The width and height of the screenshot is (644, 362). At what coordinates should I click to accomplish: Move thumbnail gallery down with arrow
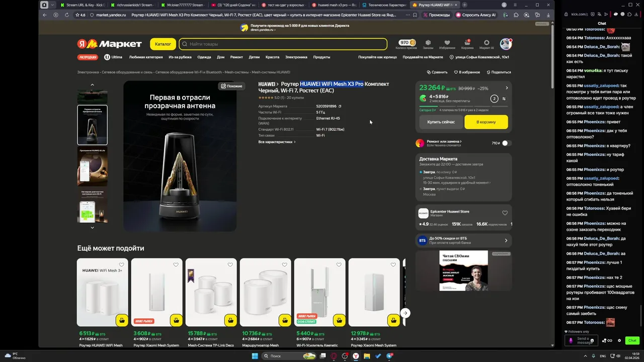point(92,228)
